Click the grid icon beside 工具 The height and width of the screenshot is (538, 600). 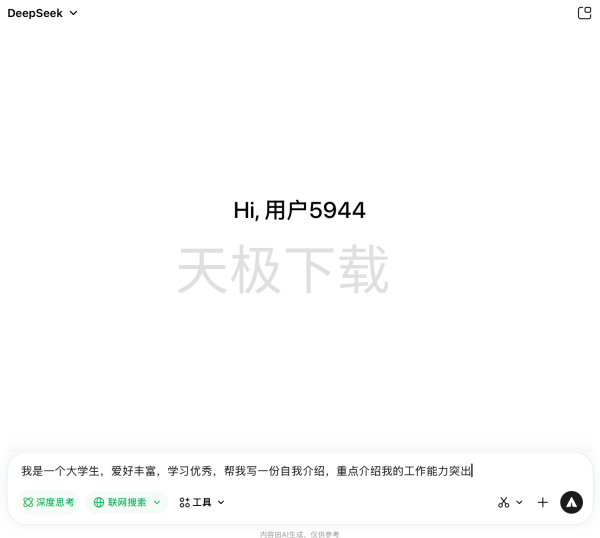(x=184, y=502)
